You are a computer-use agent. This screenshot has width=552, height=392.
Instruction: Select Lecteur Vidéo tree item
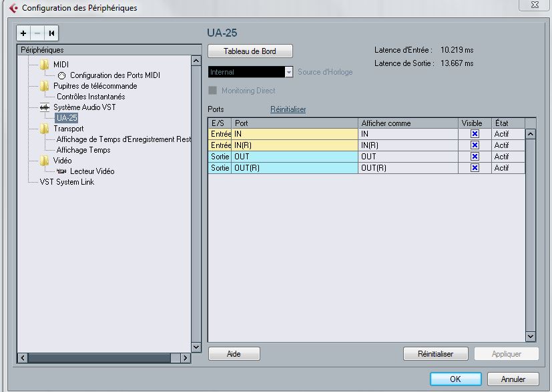tap(92, 171)
